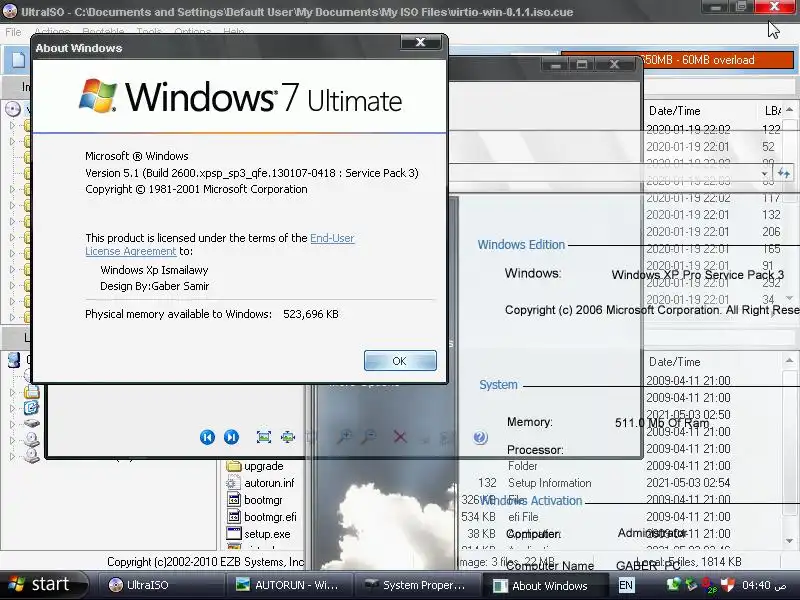Expand the first folder under the image root

(12, 125)
